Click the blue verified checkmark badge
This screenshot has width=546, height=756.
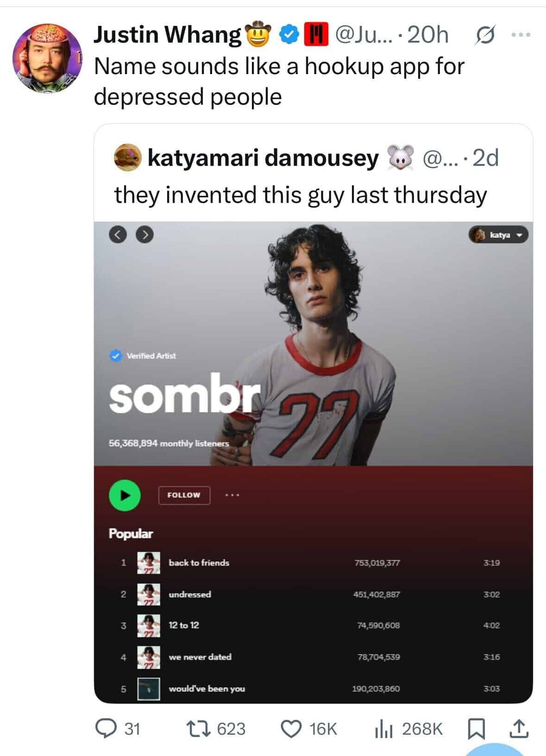point(290,35)
